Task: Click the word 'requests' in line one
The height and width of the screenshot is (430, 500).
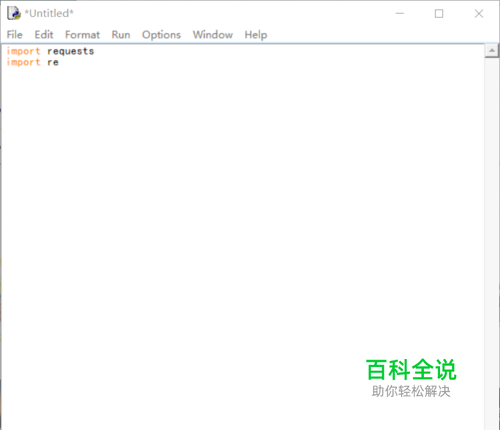Action: point(71,51)
